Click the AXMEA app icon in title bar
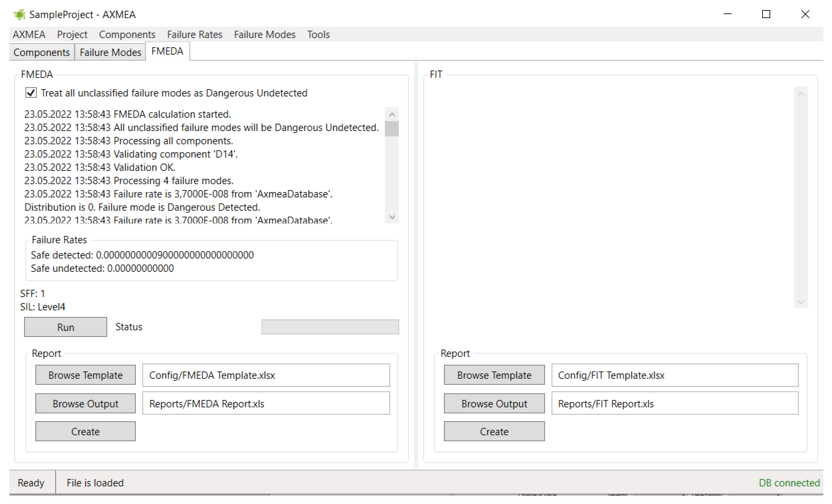832x504 pixels. pyautogui.click(x=19, y=14)
